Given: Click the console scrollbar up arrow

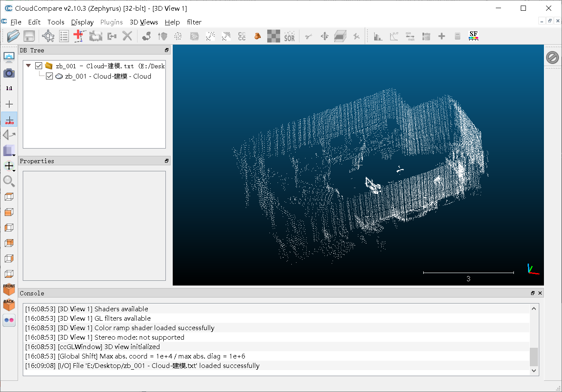Looking at the screenshot, I should 534,308.
